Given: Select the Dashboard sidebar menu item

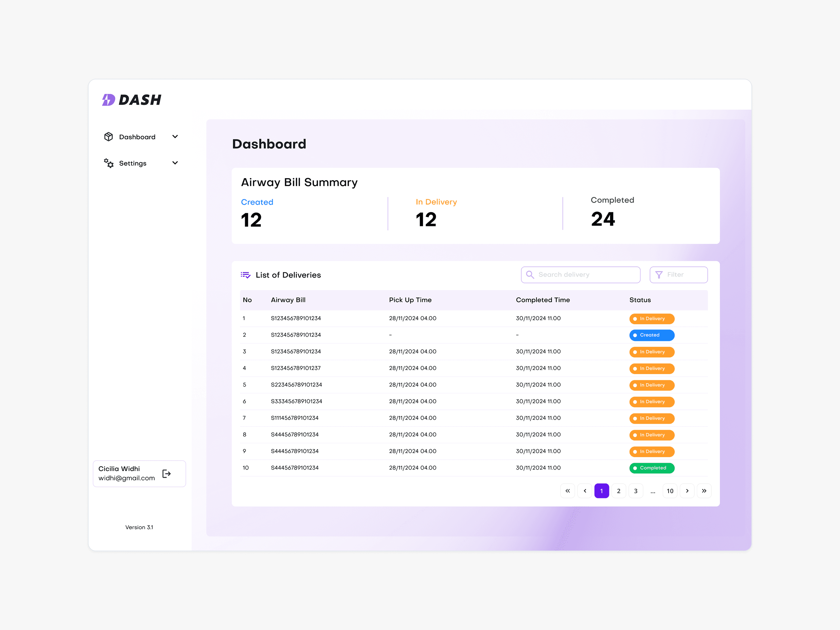Looking at the screenshot, I should (x=137, y=137).
